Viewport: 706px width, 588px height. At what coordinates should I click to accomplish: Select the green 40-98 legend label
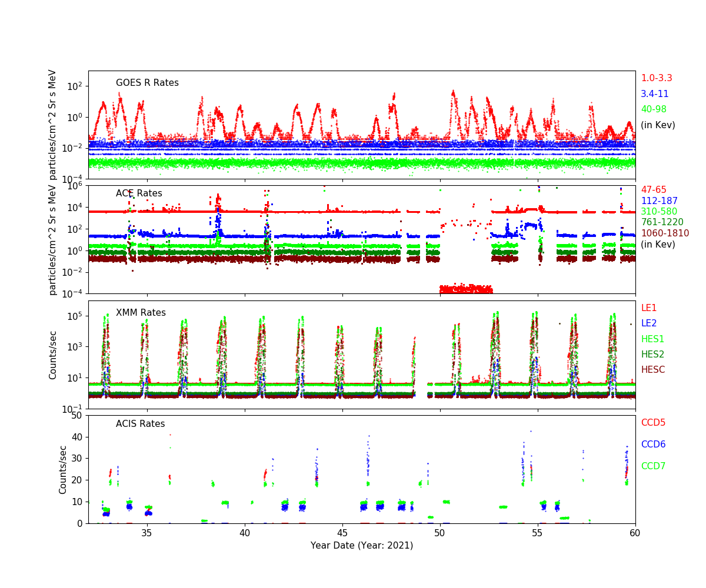tap(653, 109)
